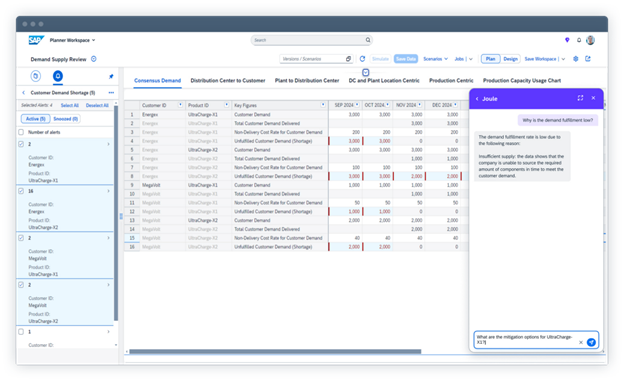Click the refresh icon beside Versions / Scenarios

click(x=362, y=59)
